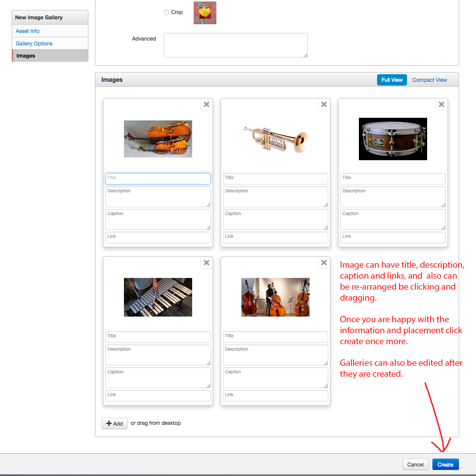Focus Description field of snare drum image
476x476 pixels.
pyautogui.click(x=393, y=197)
